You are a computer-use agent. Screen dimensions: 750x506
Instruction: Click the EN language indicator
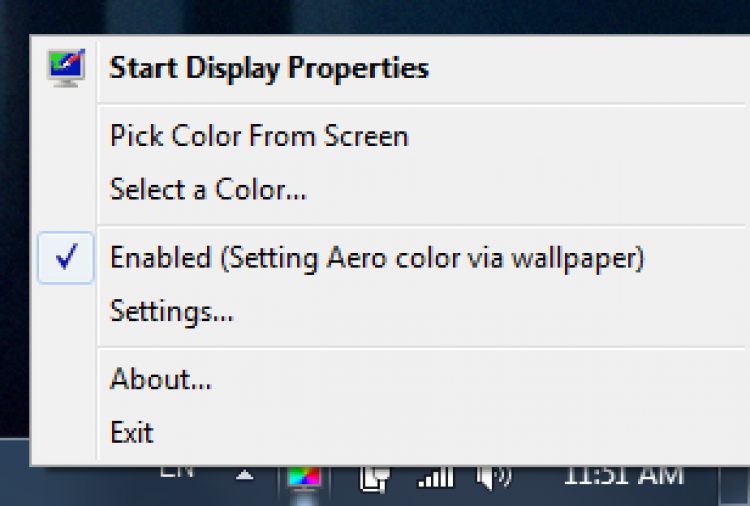[177, 470]
